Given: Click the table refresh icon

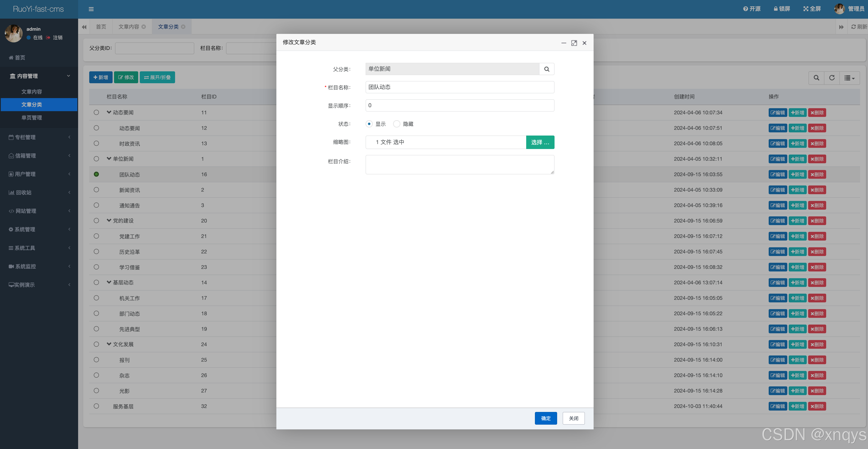Looking at the screenshot, I should (x=832, y=78).
